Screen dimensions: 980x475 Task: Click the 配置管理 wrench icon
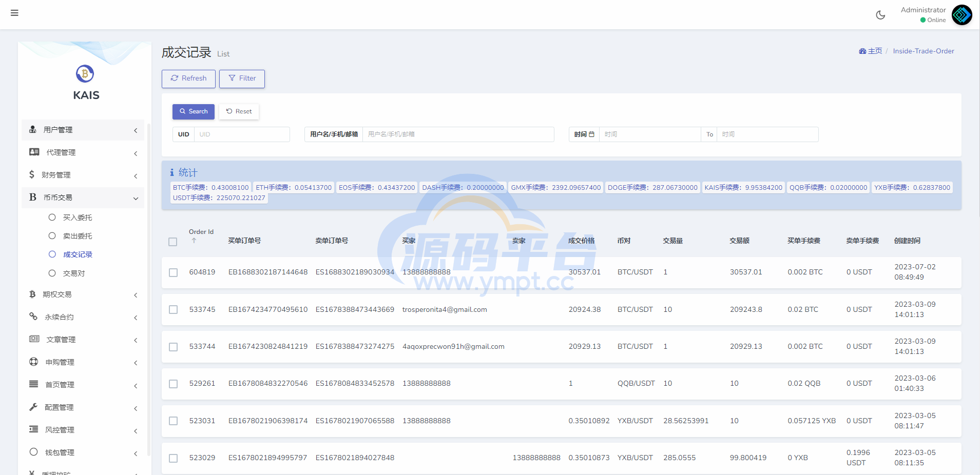coord(33,407)
